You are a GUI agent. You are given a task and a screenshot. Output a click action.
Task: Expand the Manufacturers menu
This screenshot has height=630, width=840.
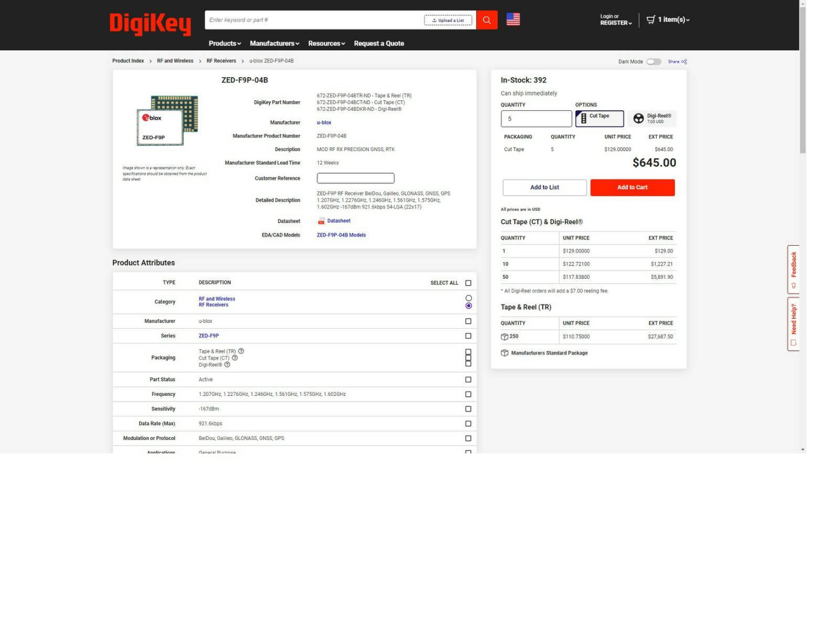click(x=275, y=44)
